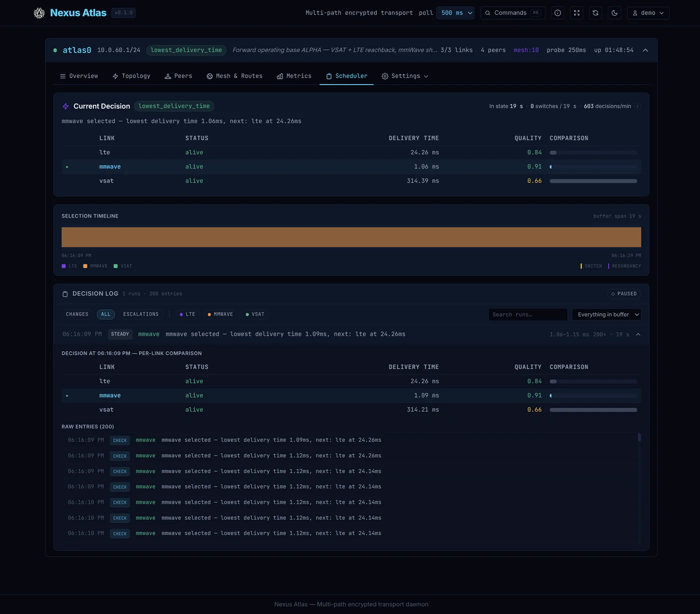
Task: Switch to the Peers tab
Action: click(x=178, y=76)
